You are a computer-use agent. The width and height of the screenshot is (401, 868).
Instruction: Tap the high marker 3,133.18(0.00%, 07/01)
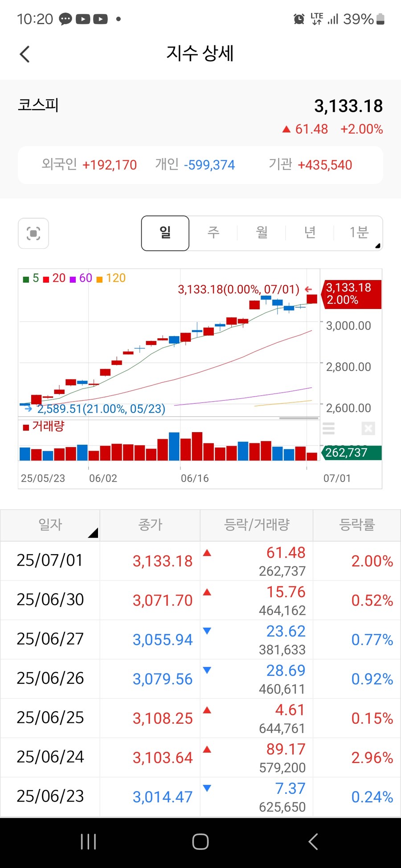coord(239,289)
